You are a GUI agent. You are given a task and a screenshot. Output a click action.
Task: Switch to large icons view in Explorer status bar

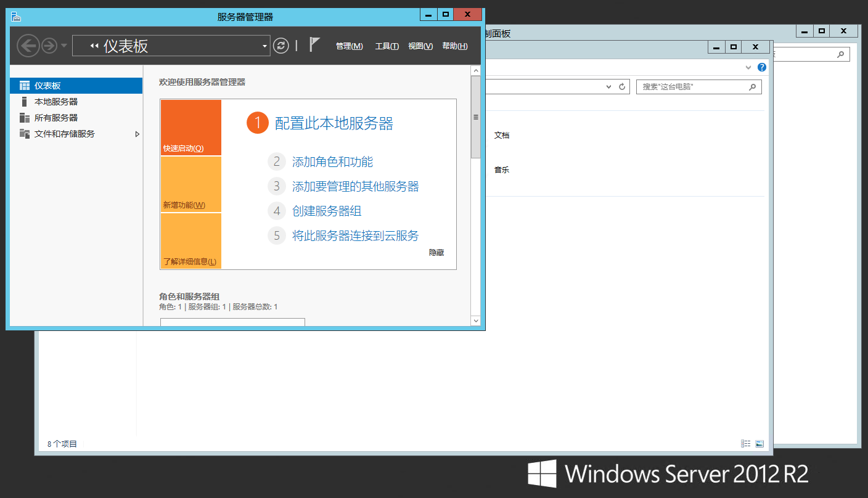pos(759,444)
